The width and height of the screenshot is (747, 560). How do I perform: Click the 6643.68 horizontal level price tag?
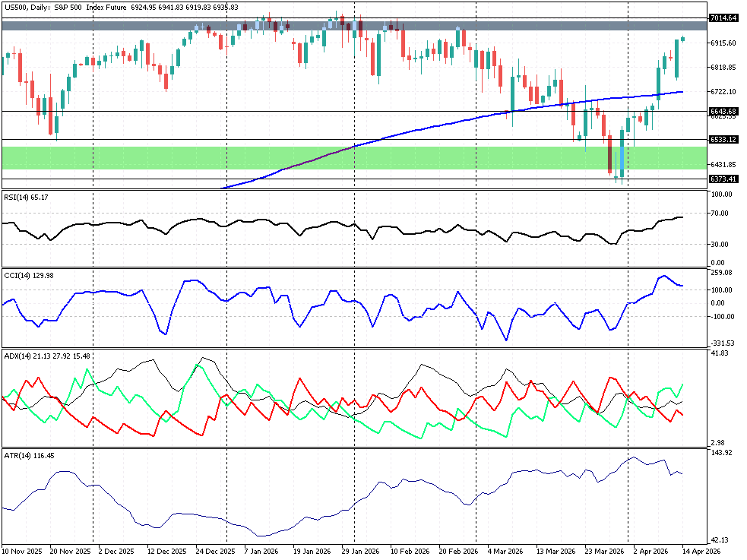click(x=723, y=112)
